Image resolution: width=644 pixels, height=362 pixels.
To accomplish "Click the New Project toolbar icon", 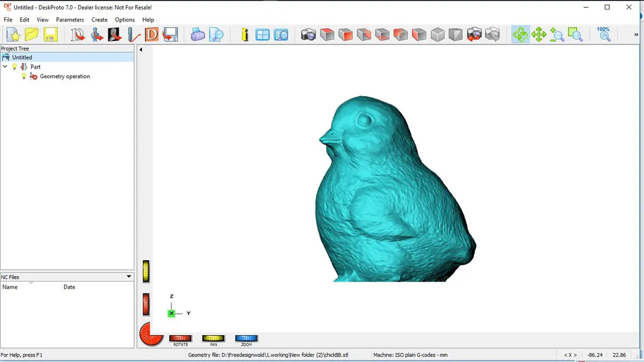I will (x=13, y=35).
